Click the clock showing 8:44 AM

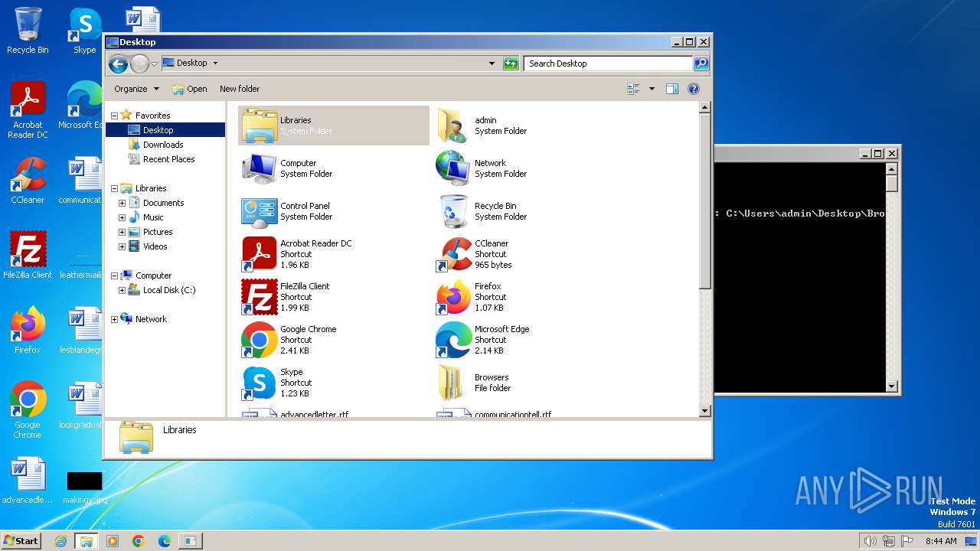(941, 541)
